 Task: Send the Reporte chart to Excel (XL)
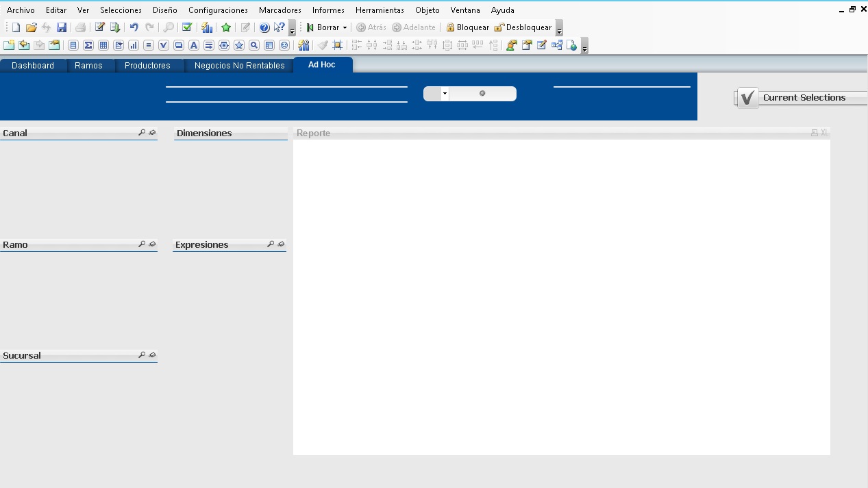coord(824,133)
